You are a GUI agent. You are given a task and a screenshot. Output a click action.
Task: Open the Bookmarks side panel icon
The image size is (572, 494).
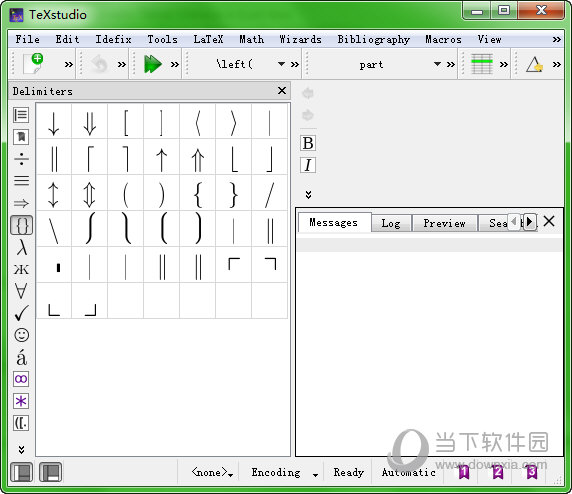[x=21, y=137]
